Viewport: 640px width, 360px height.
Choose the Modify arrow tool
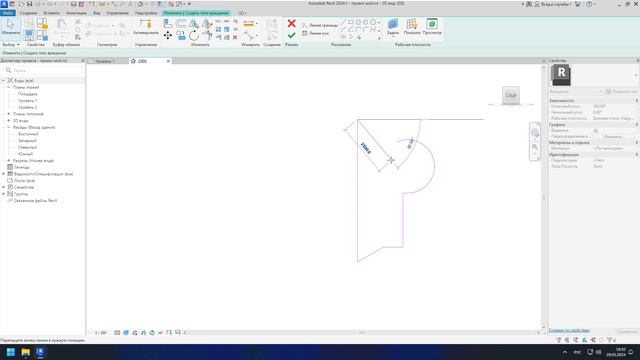11,27
